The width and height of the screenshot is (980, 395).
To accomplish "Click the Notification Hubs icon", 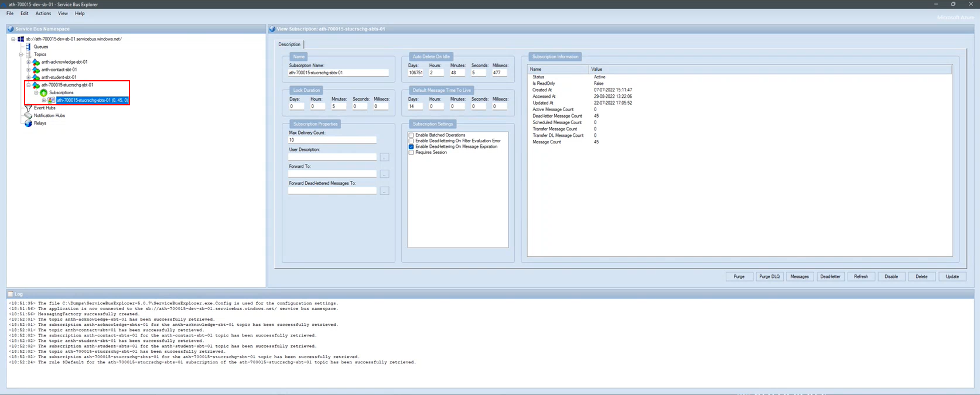I will coord(28,116).
